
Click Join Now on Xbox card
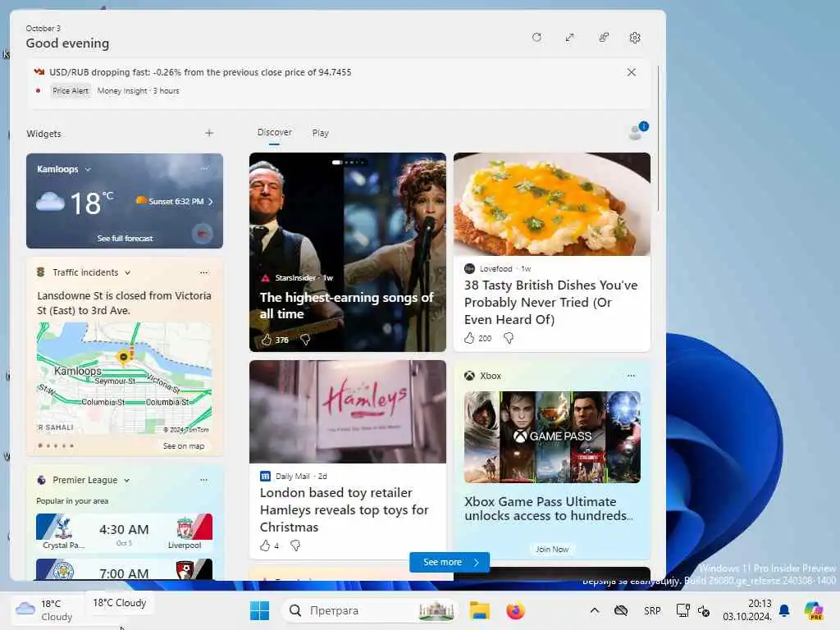coord(552,549)
